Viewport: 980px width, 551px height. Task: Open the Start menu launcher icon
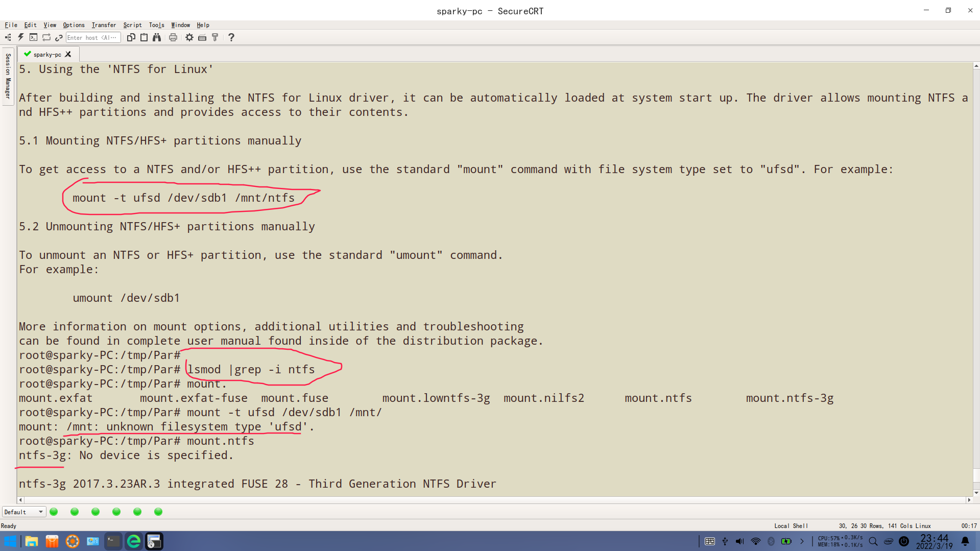pyautogui.click(x=10, y=541)
